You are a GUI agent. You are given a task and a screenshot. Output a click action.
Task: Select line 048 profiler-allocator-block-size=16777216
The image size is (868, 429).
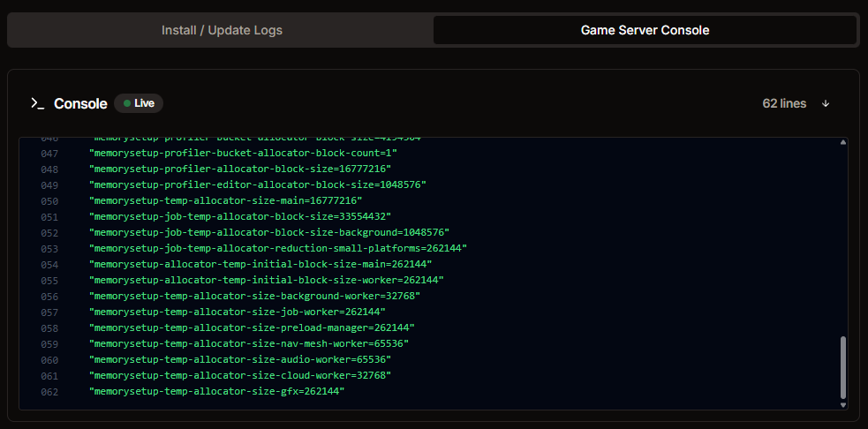pyautogui.click(x=240, y=169)
